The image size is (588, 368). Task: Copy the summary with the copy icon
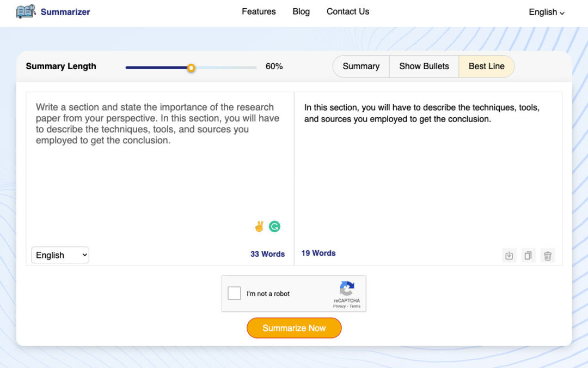(x=528, y=255)
